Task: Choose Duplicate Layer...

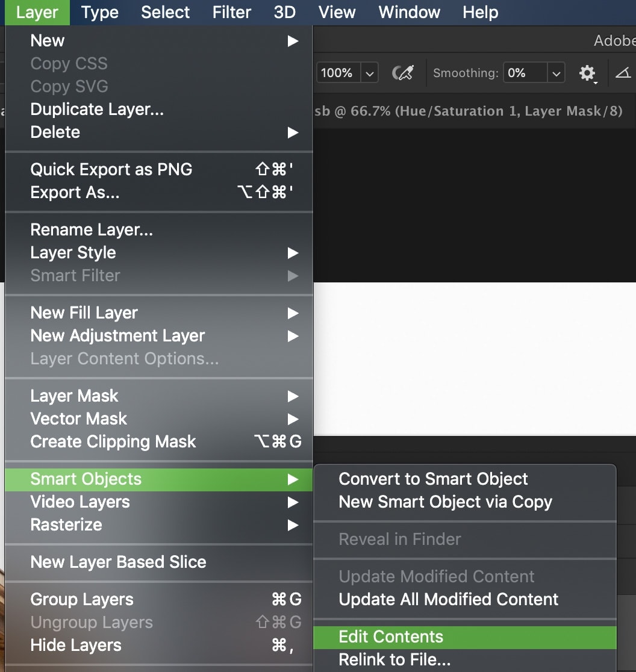Action: 159,109
